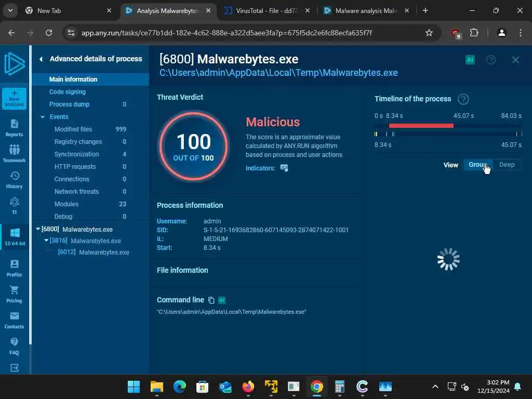Open a new browser tab
Screen dimensions: 532x399
425,11
